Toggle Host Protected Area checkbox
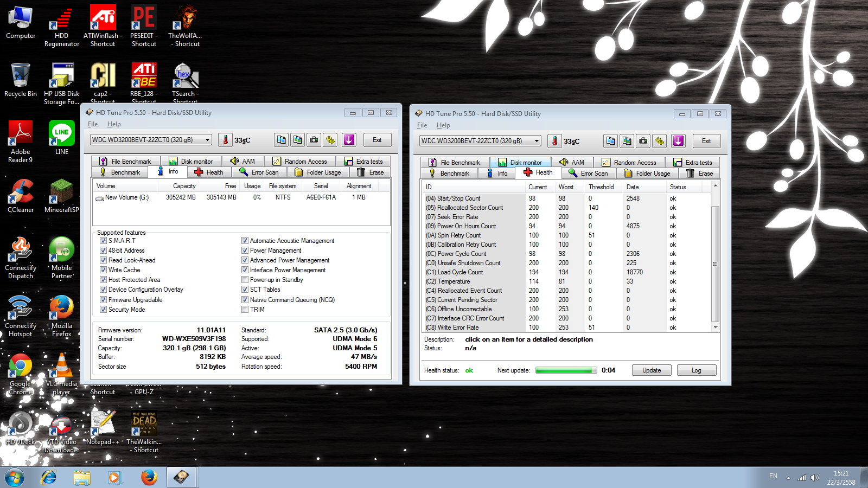 pos(103,280)
